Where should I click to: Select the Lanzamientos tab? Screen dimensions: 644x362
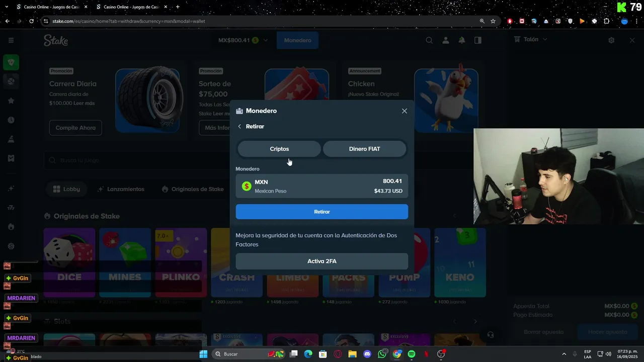tap(121, 189)
